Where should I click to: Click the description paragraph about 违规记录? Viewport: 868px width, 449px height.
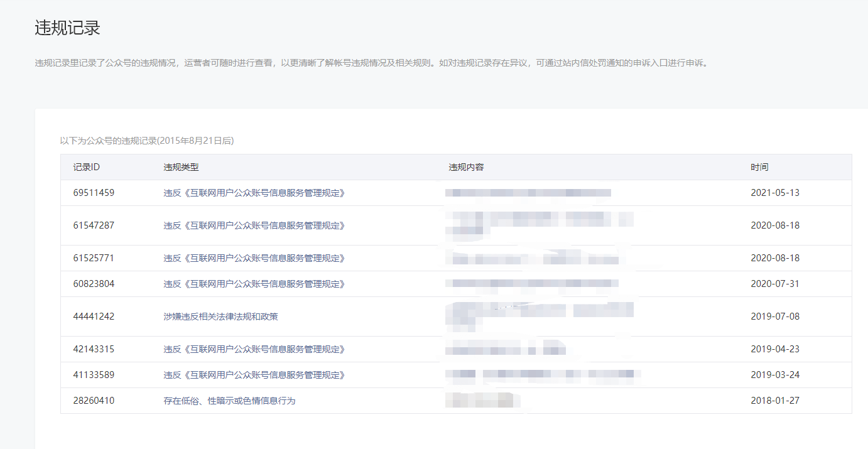tap(372, 63)
